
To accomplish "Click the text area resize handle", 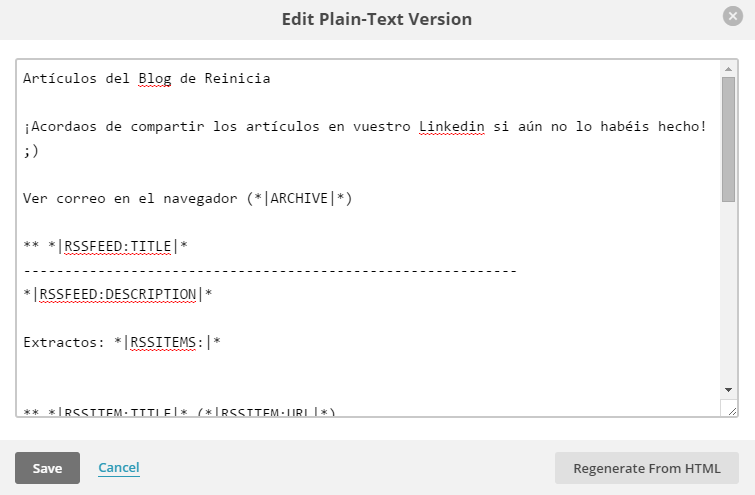I will (729, 409).
